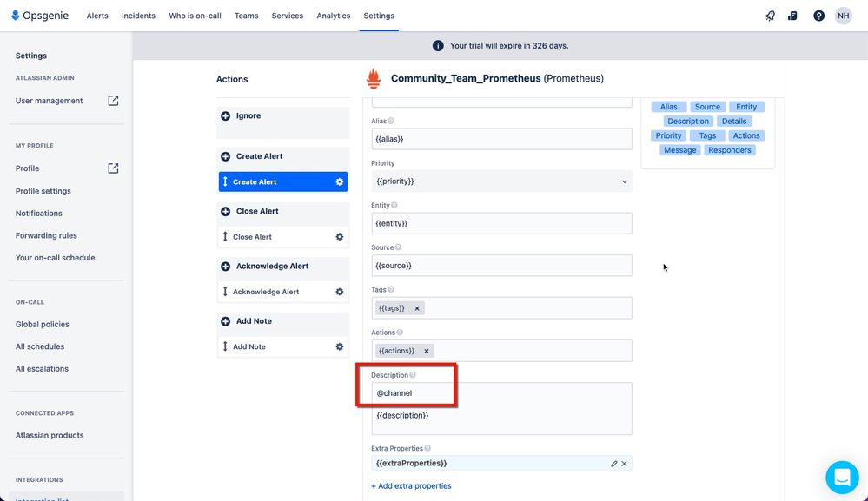Click the help icon beside Tags label

[x=391, y=290]
